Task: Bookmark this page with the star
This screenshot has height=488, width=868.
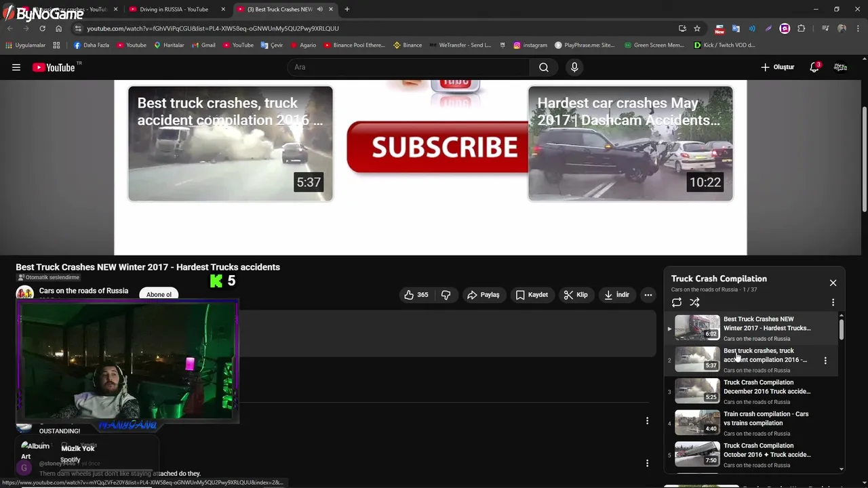Action: point(696,28)
